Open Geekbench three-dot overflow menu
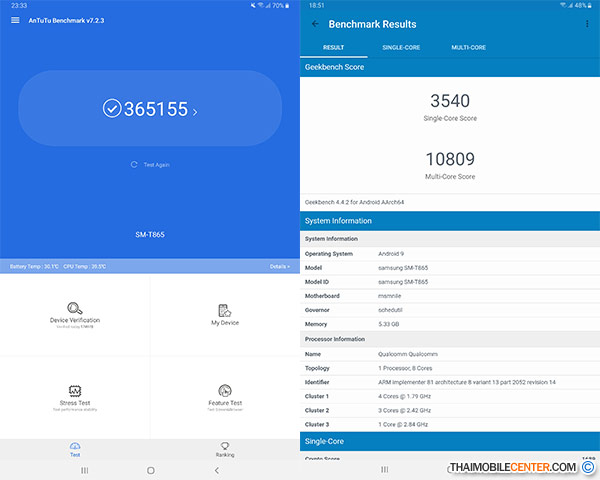This screenshot has height=480, width=600. point(587,24)
